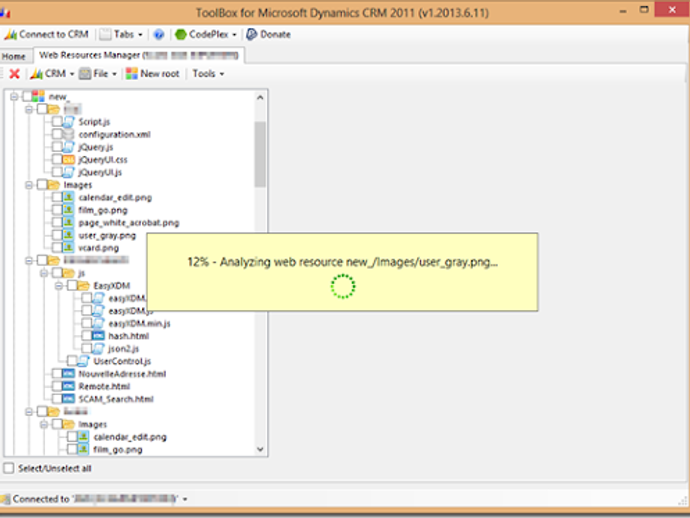
Task: Click the film_go.png image icon under first Images
Action: click(x=69, y=210)
